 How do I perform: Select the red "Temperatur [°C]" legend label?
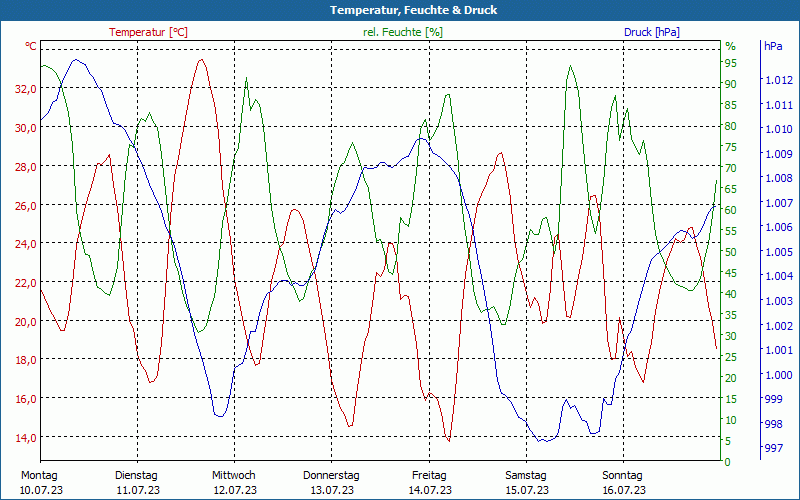148,32
